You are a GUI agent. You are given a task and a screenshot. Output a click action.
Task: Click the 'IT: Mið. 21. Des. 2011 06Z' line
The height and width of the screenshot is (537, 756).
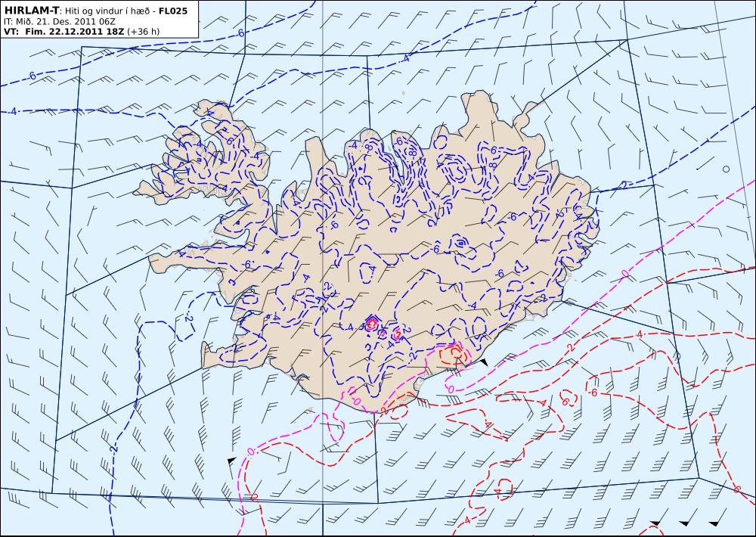[x=59, y=22]
